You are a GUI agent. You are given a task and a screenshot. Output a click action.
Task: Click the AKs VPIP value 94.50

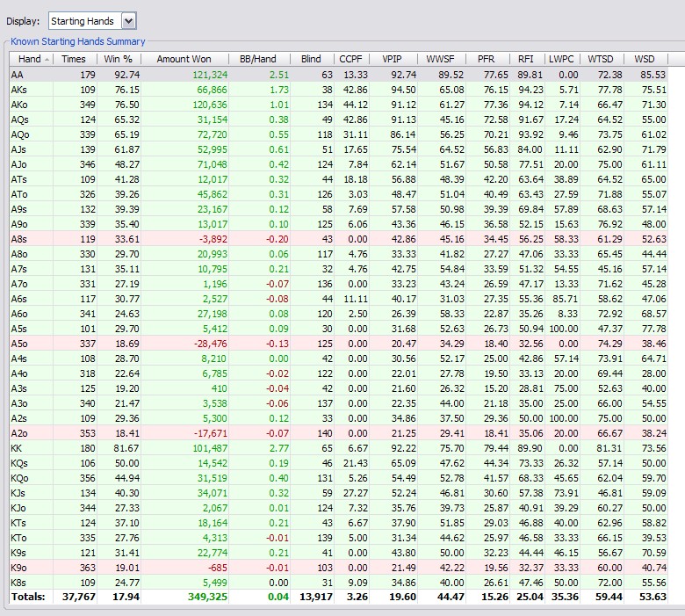(x=404, y=90)
